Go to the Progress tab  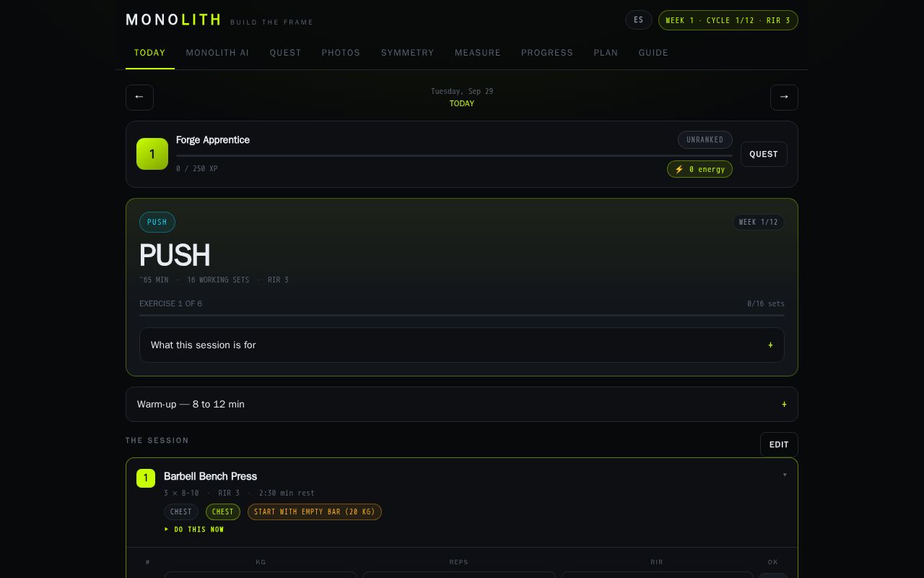(547, 53)
